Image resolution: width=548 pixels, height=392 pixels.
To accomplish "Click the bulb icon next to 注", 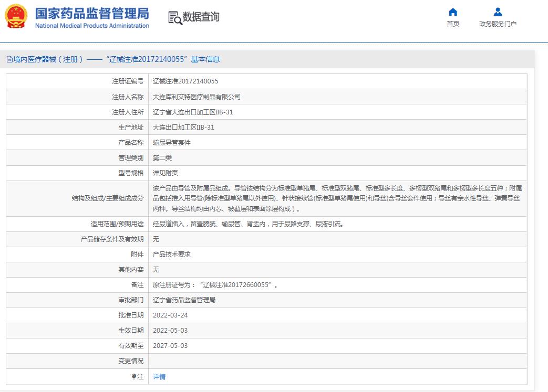I will point(133,376).
